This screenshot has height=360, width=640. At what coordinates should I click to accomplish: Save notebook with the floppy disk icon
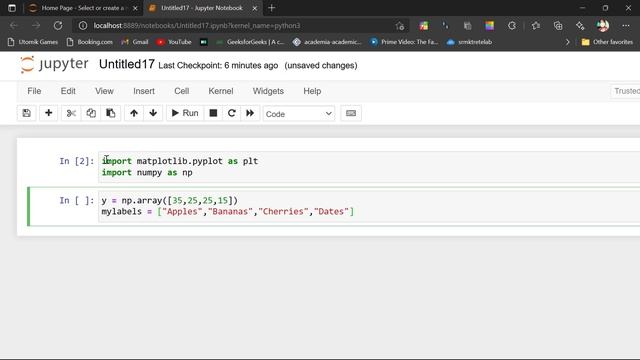click(27, 113)
